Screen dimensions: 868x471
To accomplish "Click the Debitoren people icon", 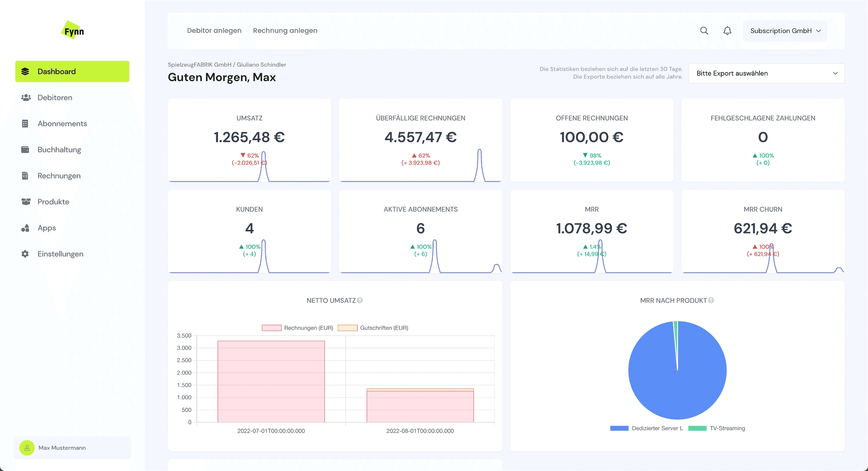I will [26, 98].
